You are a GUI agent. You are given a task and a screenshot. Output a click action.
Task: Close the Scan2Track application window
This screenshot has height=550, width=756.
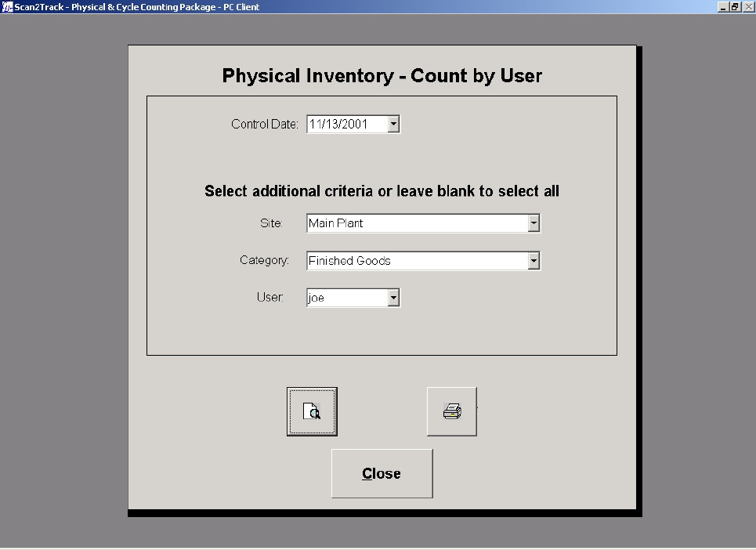[748, 7]
